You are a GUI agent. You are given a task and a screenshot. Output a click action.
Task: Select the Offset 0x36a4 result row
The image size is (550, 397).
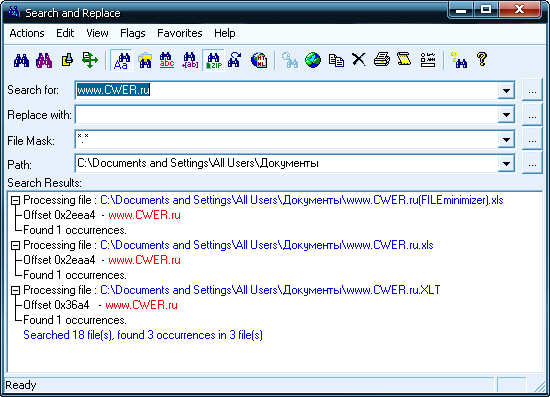[x=100, y=305]
